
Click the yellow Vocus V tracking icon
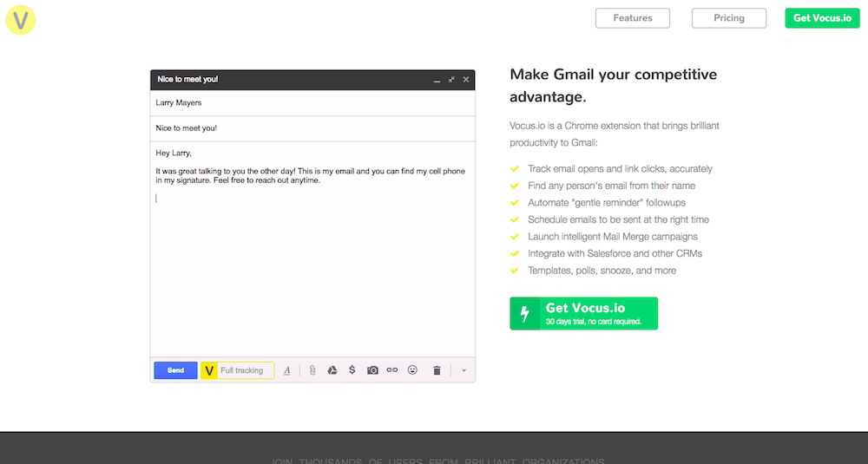209,370
